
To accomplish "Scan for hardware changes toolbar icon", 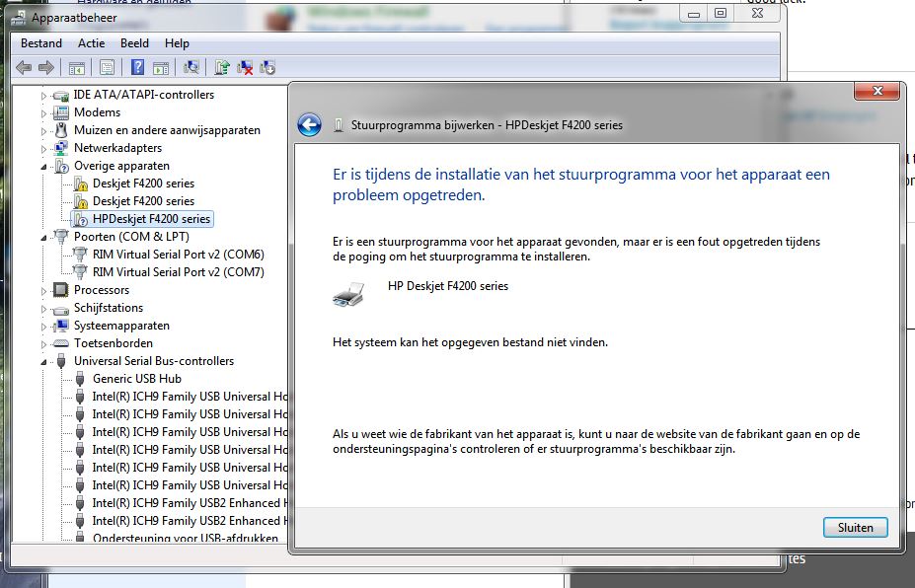I will click(191, 68).
